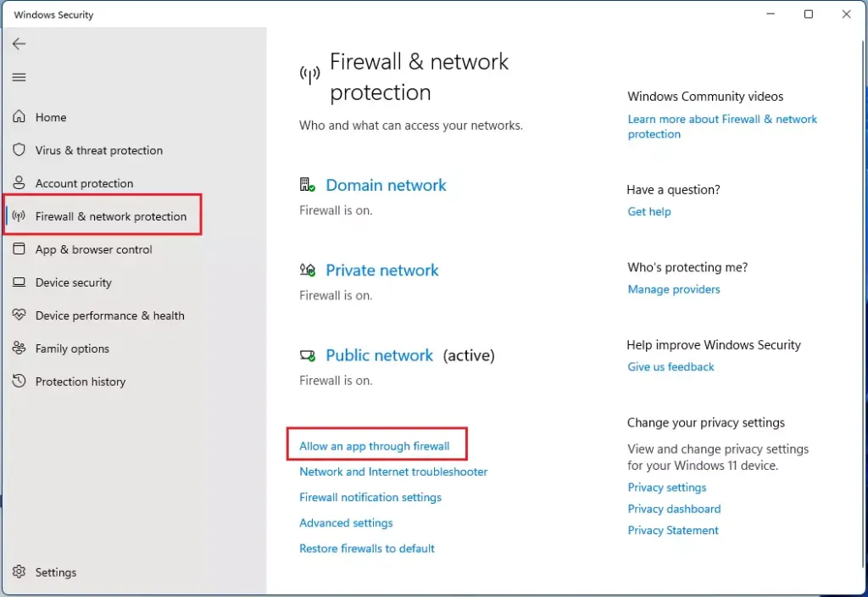
Task: Click Restore firewalls to default
Action: coord(366,548)
